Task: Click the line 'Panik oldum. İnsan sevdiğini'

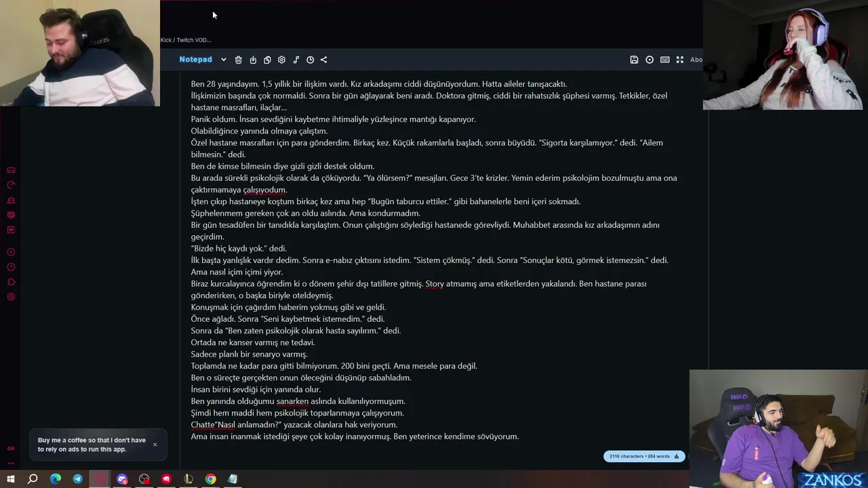Action: [x=334, y=119]
